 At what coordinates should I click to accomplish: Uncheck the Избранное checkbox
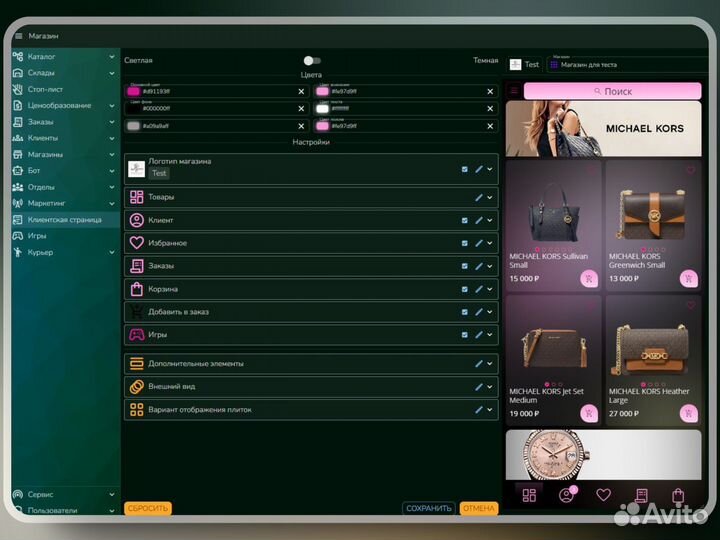click(464, 243)
